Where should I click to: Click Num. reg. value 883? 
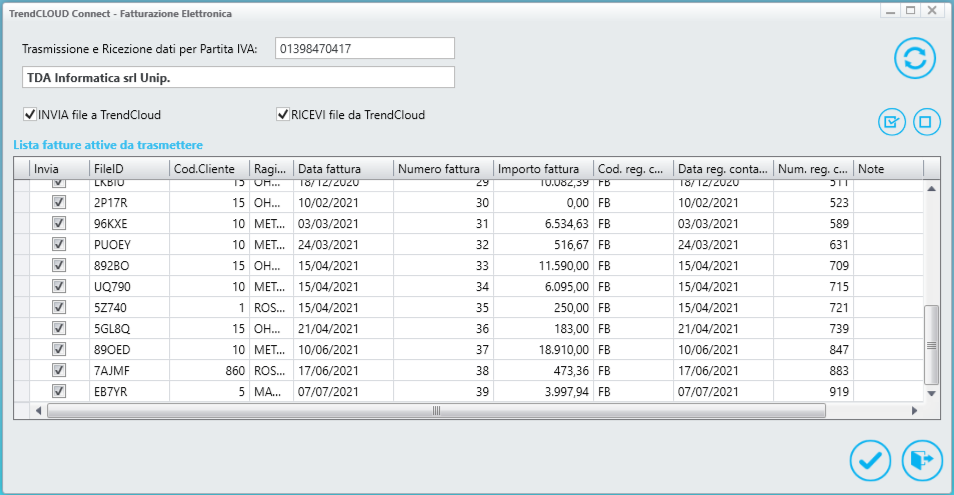[x=839, y=370]
